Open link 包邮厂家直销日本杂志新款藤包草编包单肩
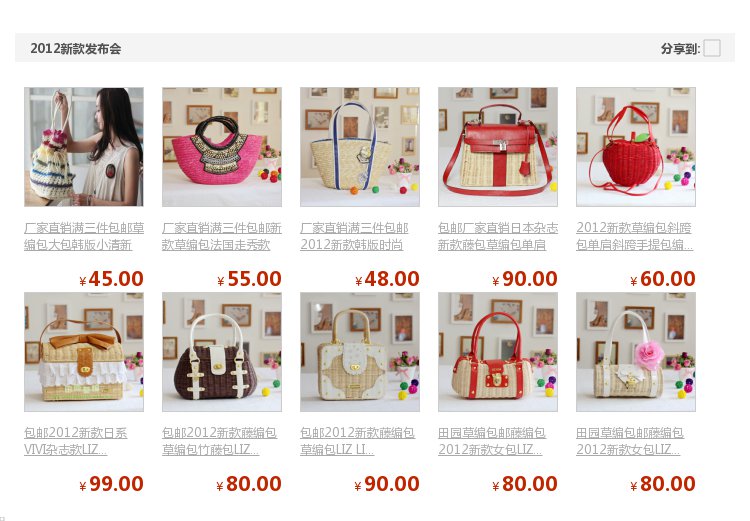 [498, 236]
